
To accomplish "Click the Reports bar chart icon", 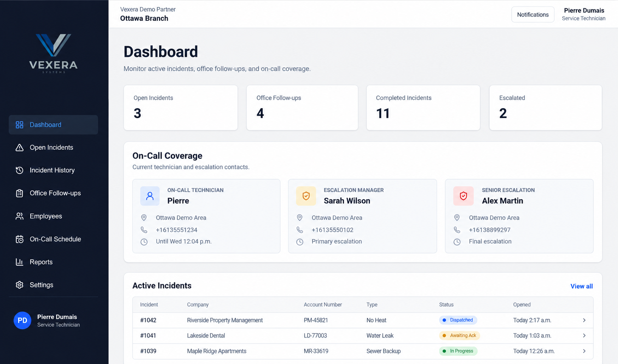I will pos(19,262).
